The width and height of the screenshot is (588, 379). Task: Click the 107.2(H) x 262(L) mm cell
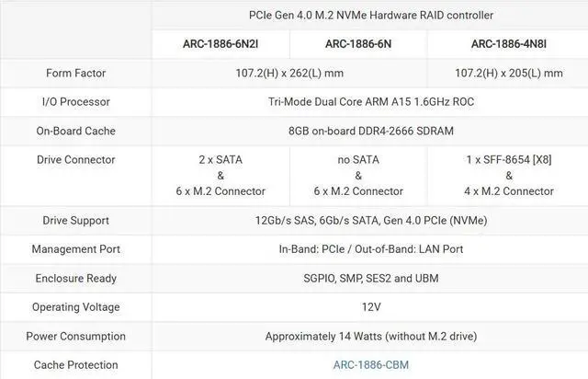[288, 73]
